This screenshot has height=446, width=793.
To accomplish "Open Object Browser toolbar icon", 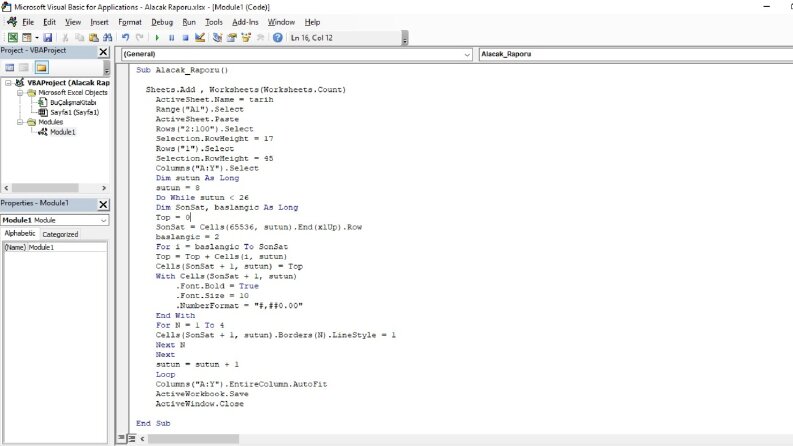I will (x=246, y=37).
